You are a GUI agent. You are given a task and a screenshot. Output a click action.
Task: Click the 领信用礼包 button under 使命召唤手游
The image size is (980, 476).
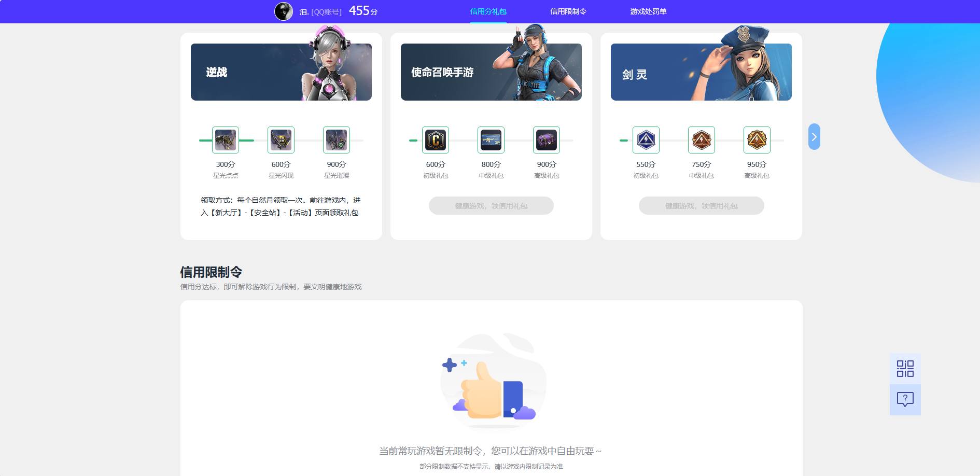(x=491, y=206)
